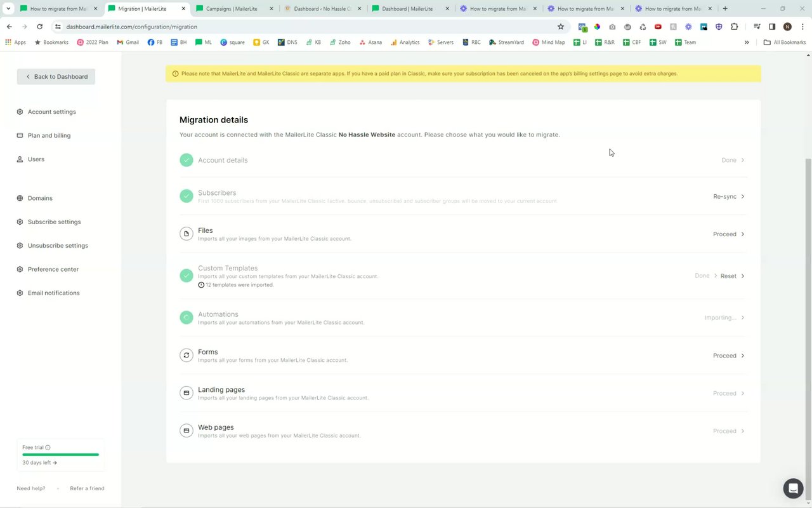This screenshot has height=508, width=812.
Task: Click Back to Dashboard button
Action: [56, 76]
